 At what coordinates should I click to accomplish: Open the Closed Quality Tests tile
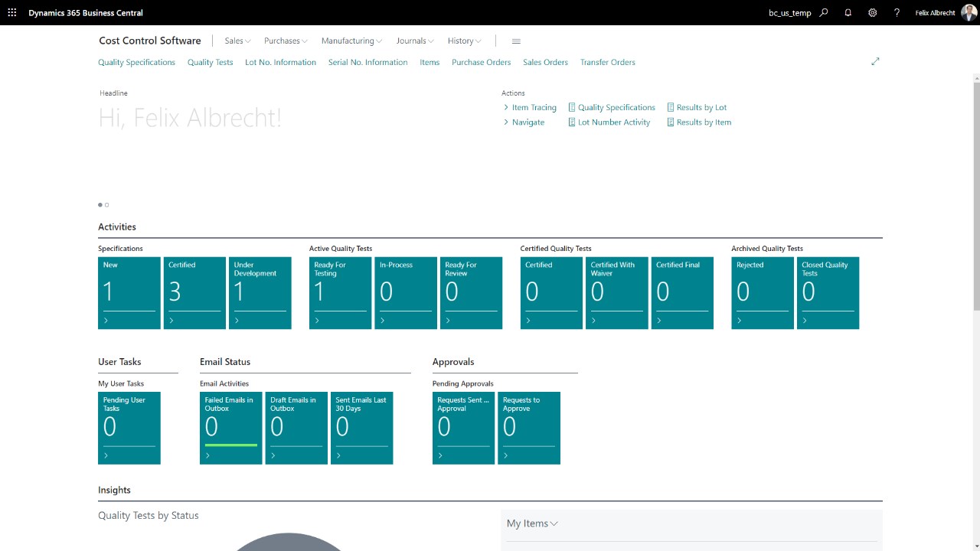tap(828, 293)
